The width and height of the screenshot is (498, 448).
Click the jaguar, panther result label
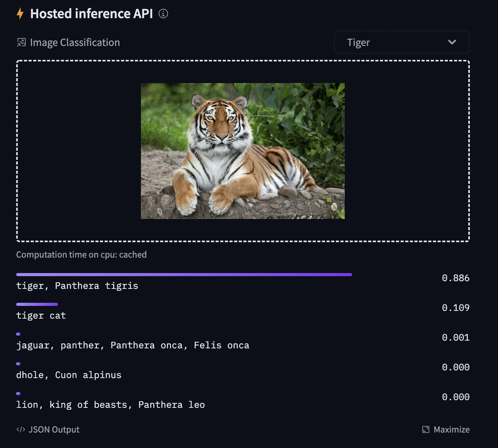click(x=132, y=345)
